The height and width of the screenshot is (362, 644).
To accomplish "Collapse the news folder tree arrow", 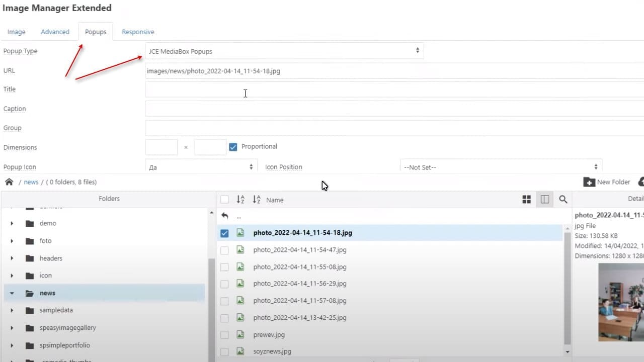I will click(x=12, y=293).
